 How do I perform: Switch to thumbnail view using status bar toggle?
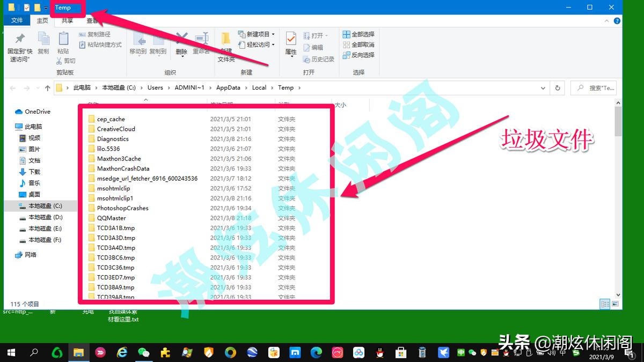pyautogui.click(x=615, y=304)
